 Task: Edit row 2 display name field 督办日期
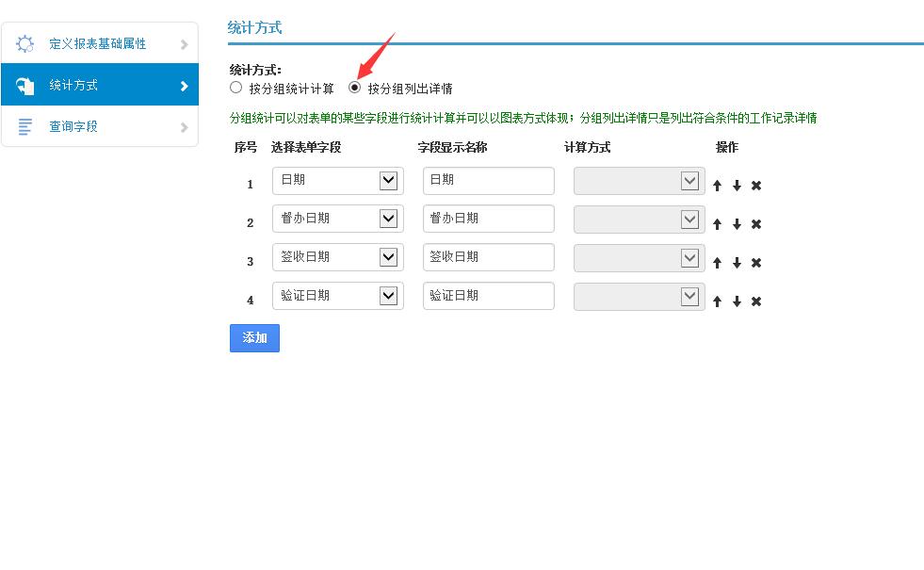489,219
